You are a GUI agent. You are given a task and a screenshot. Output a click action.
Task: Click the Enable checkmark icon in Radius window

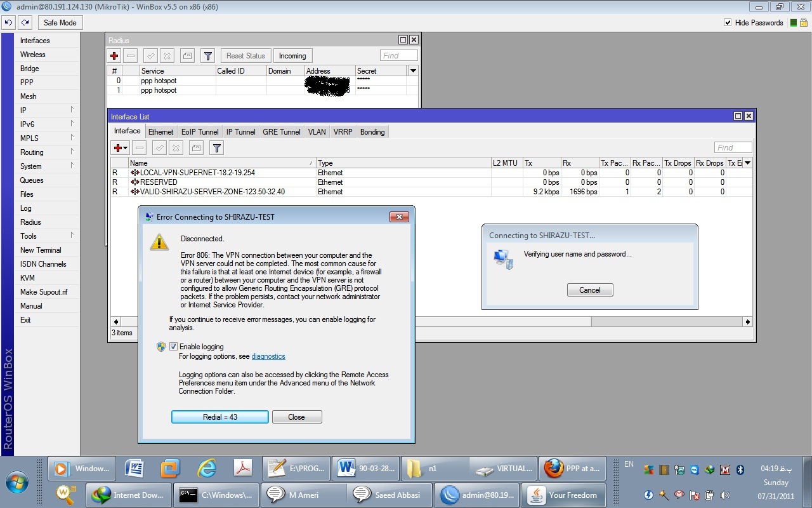coord(150,56)
